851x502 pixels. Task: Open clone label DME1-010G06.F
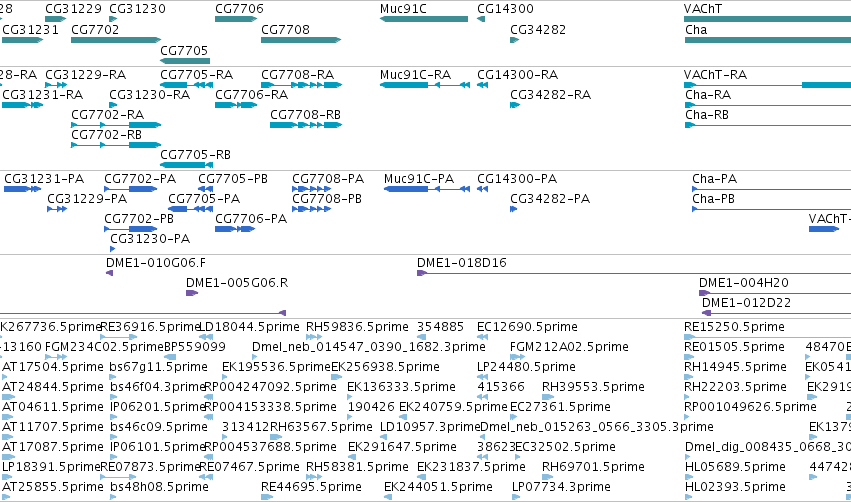156,263
